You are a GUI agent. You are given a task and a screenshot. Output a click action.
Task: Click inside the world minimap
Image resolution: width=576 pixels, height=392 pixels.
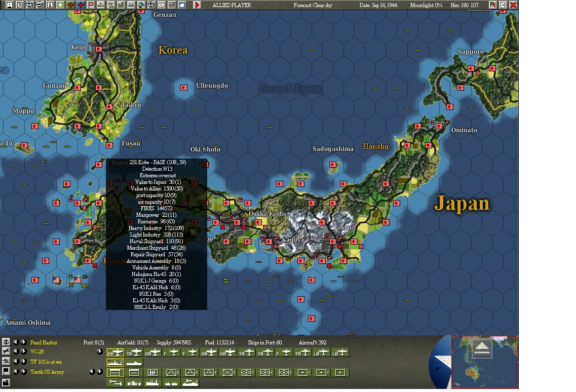point(484,362)
